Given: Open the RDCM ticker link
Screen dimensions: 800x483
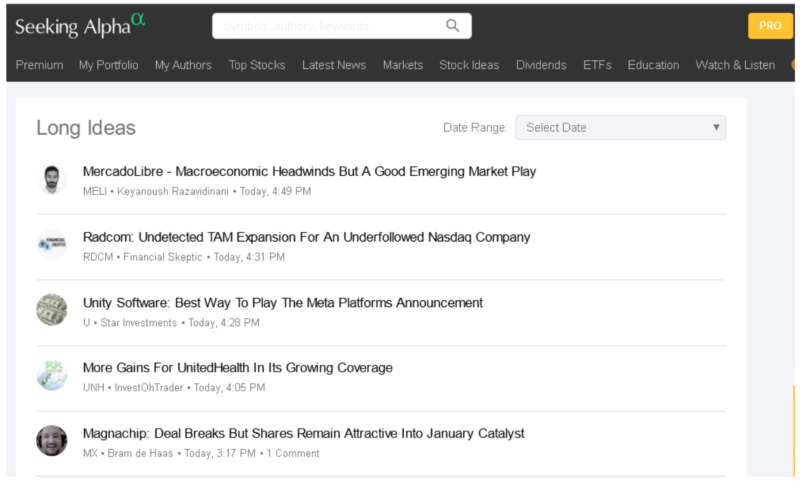Looking at the screenshot, I should click(98, 257).
